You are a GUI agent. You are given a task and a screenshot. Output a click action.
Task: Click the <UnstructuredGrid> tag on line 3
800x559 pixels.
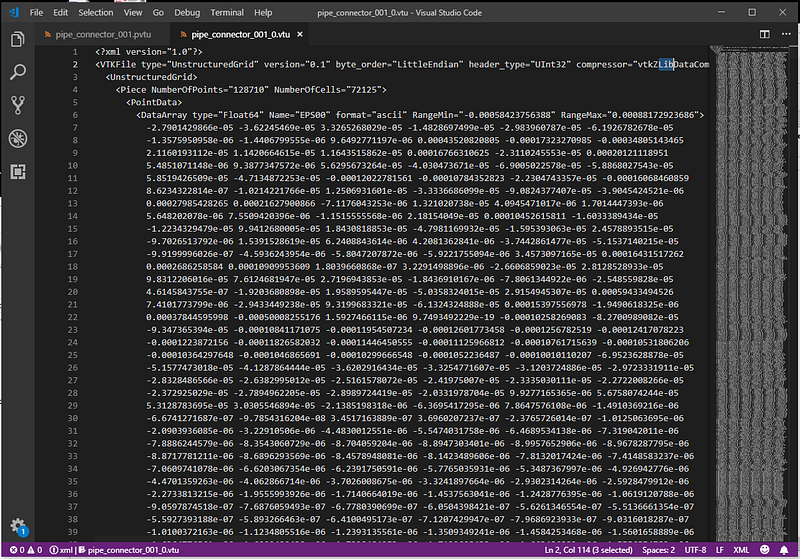click(x=151, y=77)
